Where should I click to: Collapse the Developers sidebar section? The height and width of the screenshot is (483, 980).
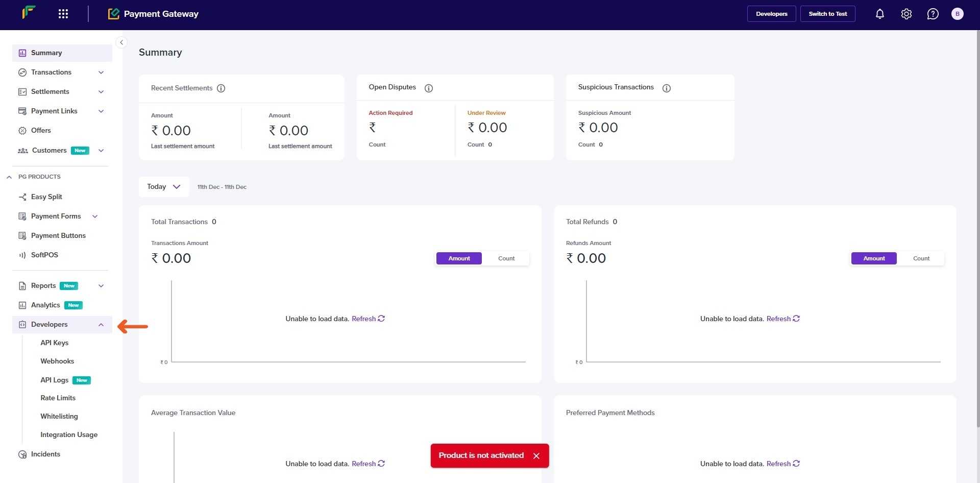click(x=101, y=325)
